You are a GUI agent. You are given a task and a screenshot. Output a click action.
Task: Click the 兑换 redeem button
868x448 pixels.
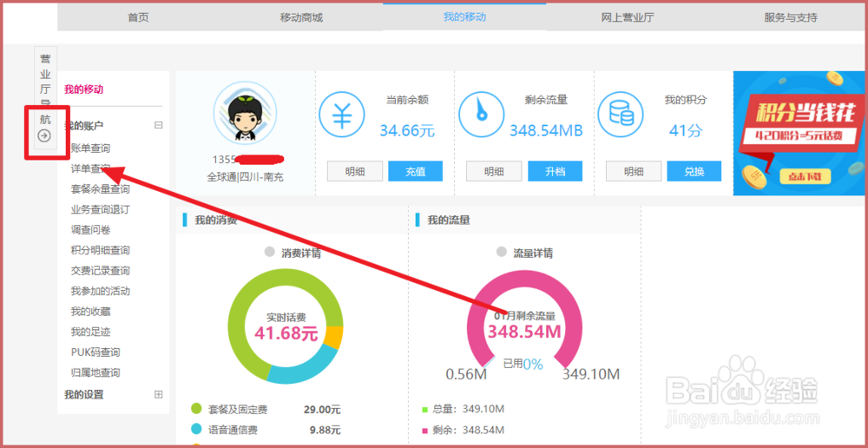click(694, 171)
